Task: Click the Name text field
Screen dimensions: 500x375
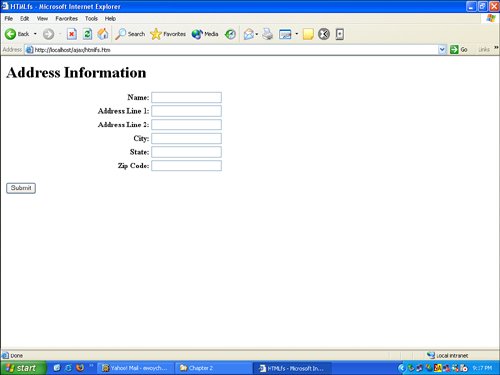Action: pos(186,97)
